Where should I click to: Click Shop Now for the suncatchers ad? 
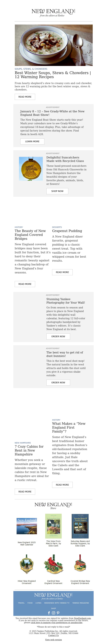[57, 191]
